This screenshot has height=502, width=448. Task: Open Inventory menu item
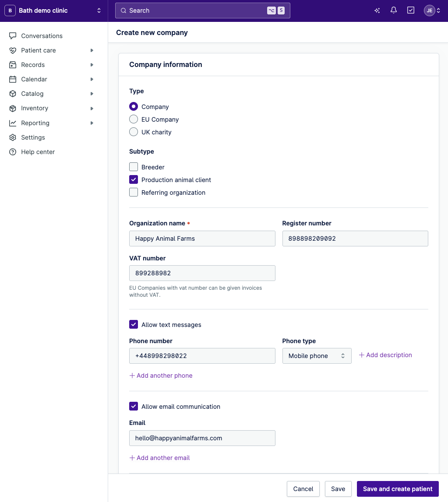tap(35, 108)
